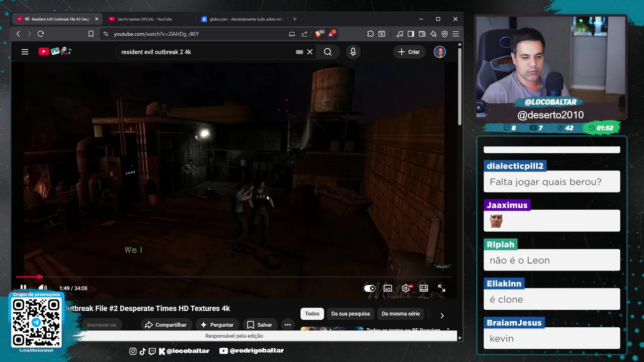Enter fullscreen on the video player
Viewport: 644px width, 362px height.
pyautogui.click(x=442, y=288)
